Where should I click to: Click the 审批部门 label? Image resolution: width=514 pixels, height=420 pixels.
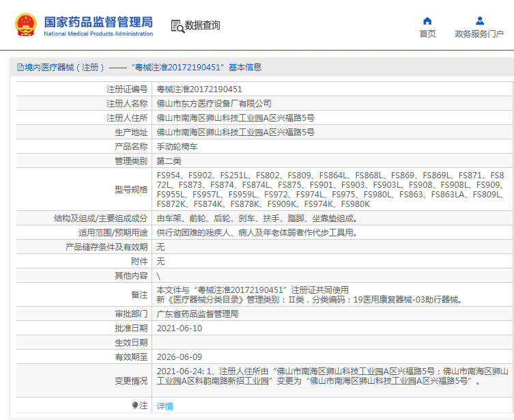click(131, 314)
